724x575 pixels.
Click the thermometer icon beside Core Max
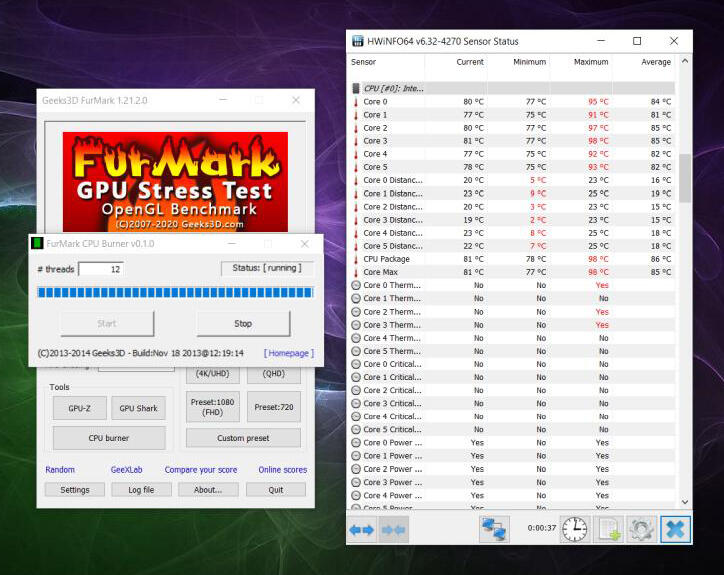click(x=356, y=272)
